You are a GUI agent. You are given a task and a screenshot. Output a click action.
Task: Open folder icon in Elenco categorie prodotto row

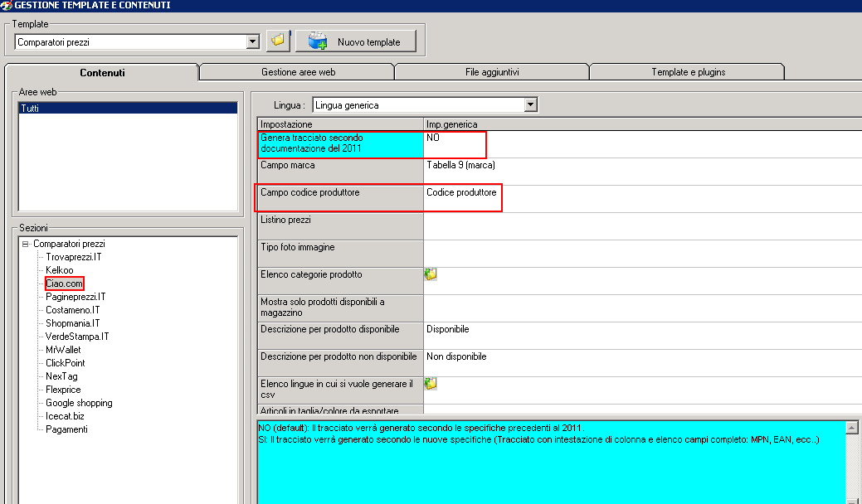coord(431,274)
